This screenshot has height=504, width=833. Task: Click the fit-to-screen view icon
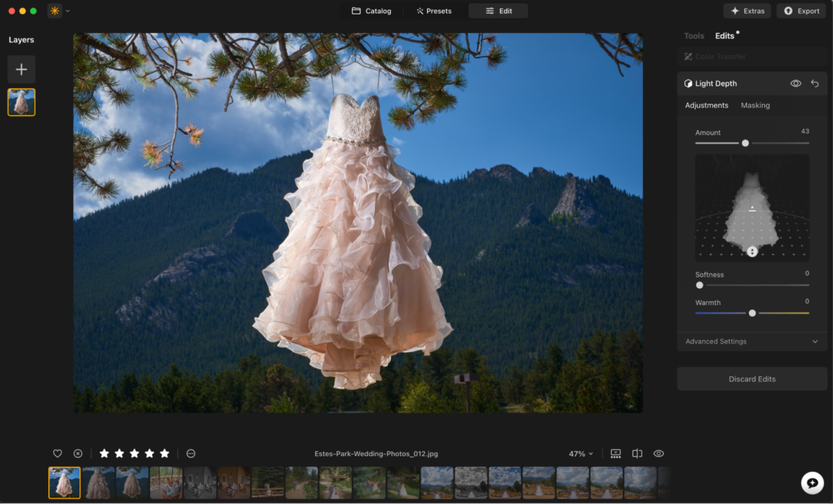[x=615, y=454]
